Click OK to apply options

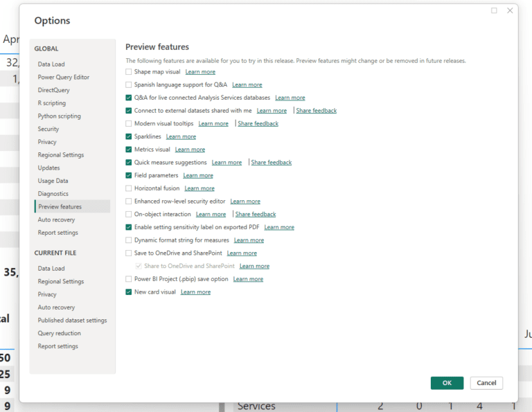(x=447, y=383)
